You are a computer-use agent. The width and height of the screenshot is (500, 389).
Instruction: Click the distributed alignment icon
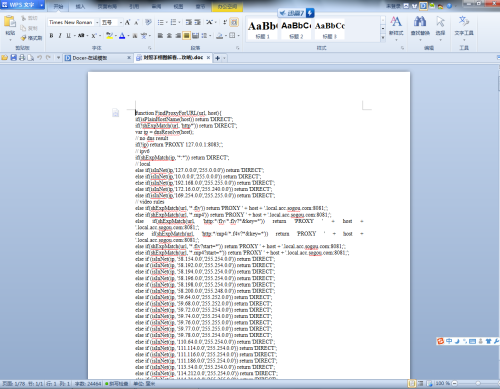coord(196,35)
